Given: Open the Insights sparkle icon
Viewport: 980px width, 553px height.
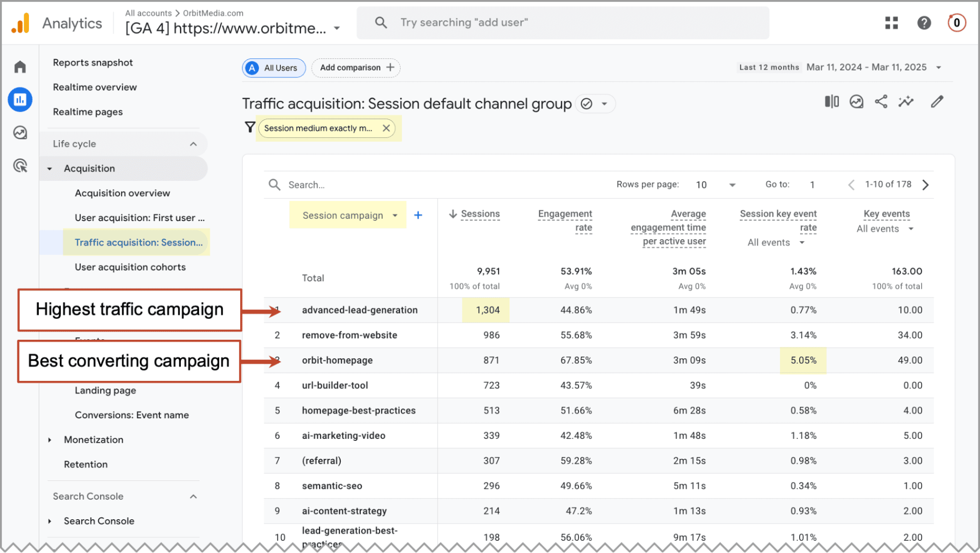Looking at the screenshot, I should (x=906, y=101).
